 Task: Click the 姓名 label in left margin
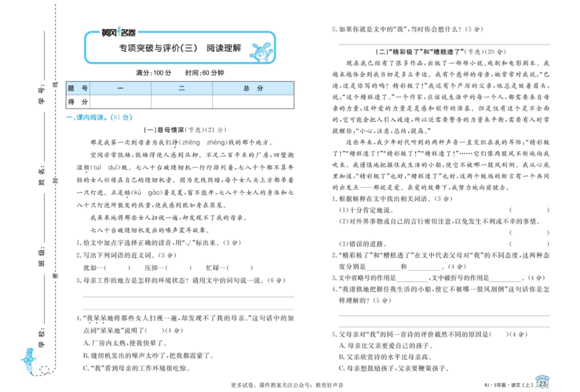(x=42, y=175)
